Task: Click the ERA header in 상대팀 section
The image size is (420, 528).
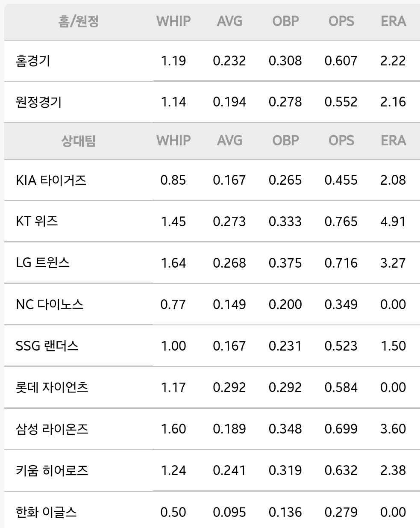Action: [x=393, y=140]
